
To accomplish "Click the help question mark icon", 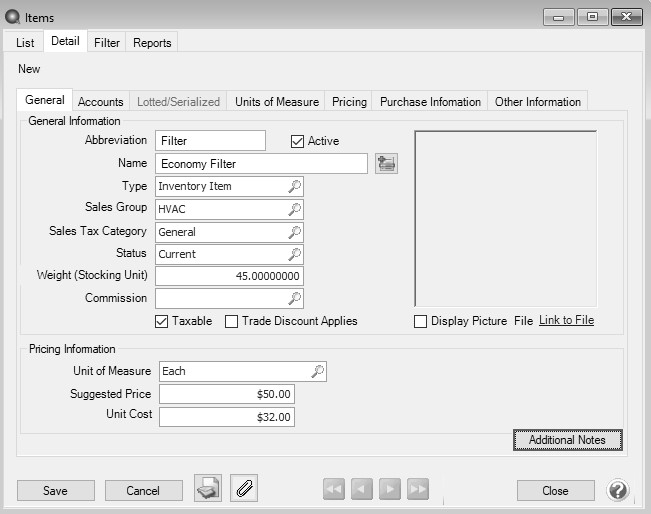I will pyautogui.click(x=618, y=490).
